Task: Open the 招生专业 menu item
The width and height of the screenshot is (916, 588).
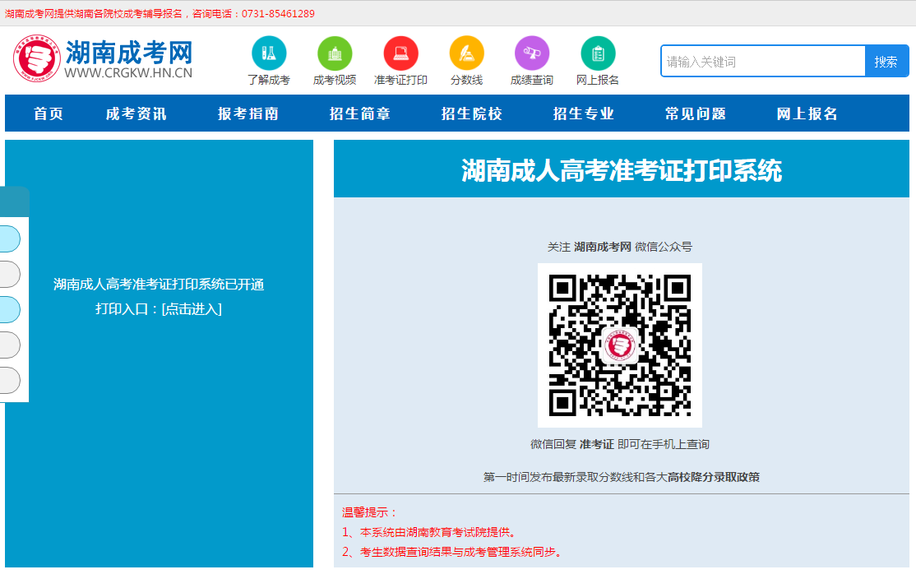Action: (584, 113)
